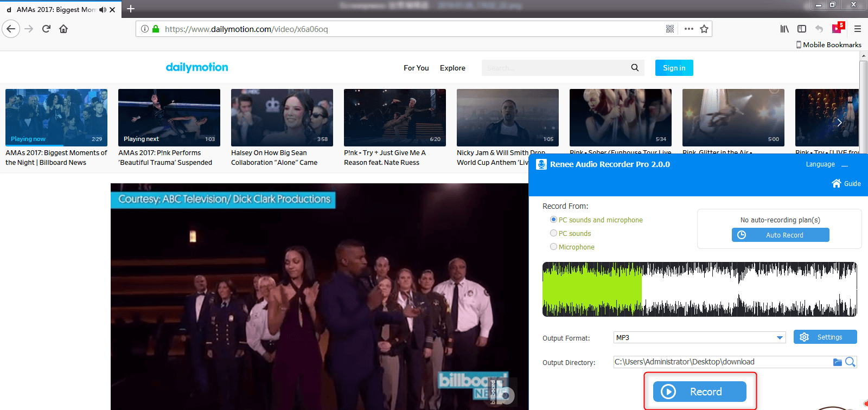Click the browser reload icon

(x=46, y=29)
